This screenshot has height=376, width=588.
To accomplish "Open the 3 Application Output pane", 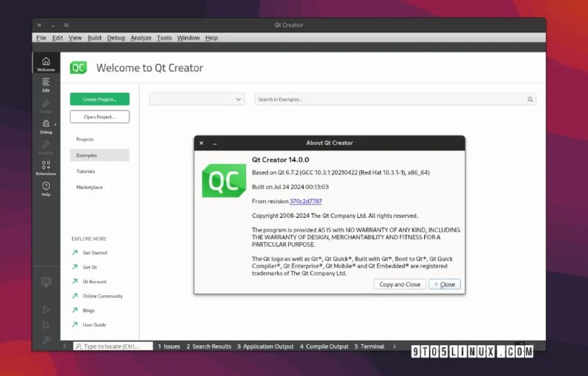I will pyautogui.click(x=265, y=347).
